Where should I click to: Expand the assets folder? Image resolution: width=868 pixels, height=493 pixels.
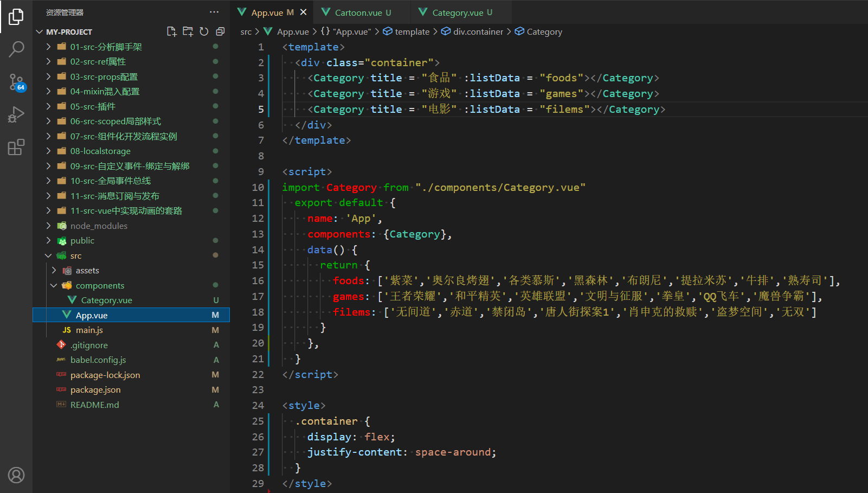point(131,271)
